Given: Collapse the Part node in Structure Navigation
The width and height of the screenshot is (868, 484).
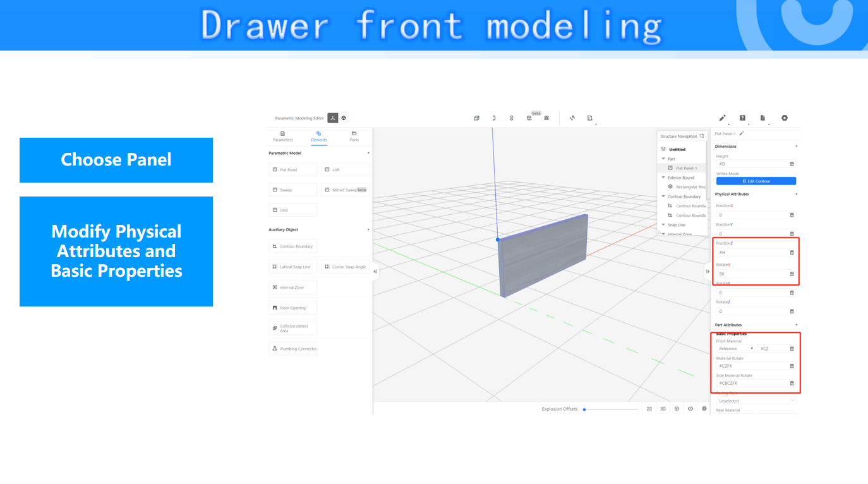Looking at the screenshot, I should (663, 159).
